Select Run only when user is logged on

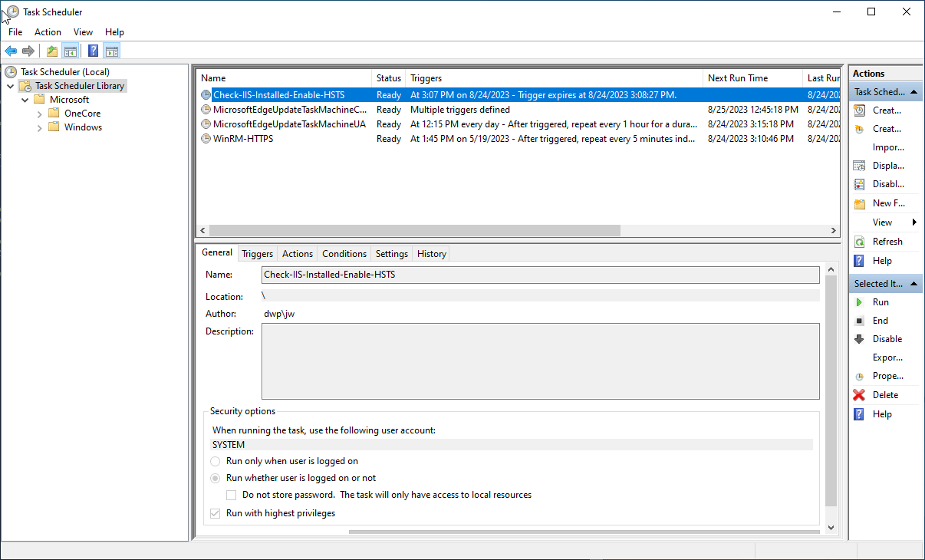point(215,461)
